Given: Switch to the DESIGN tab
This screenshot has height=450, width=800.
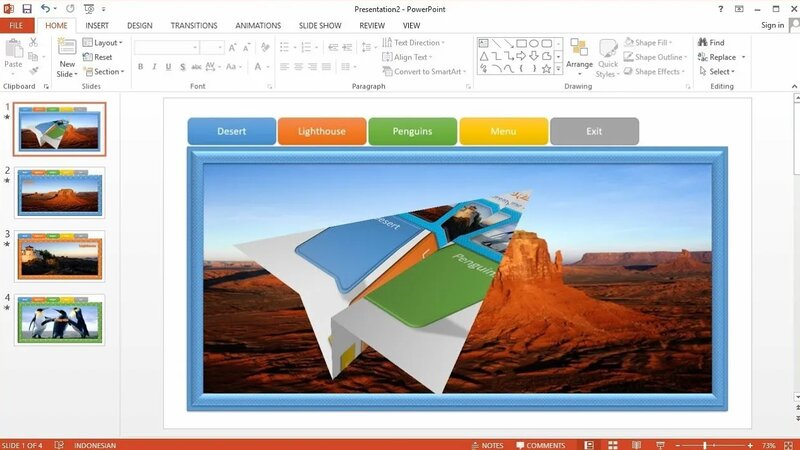Looking at the screenshot, I should tap(140, 25).
